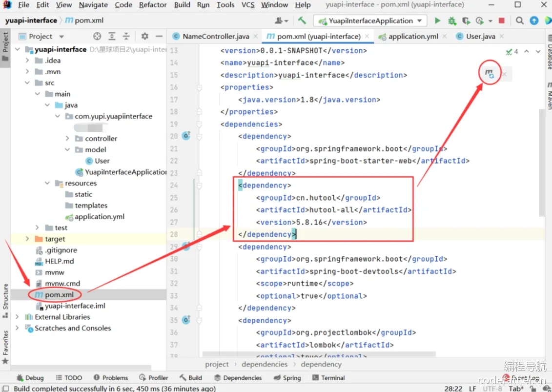Close the pom.xml editor tab
The width and height of the screenshot is (552, 392).
[367, 36]
